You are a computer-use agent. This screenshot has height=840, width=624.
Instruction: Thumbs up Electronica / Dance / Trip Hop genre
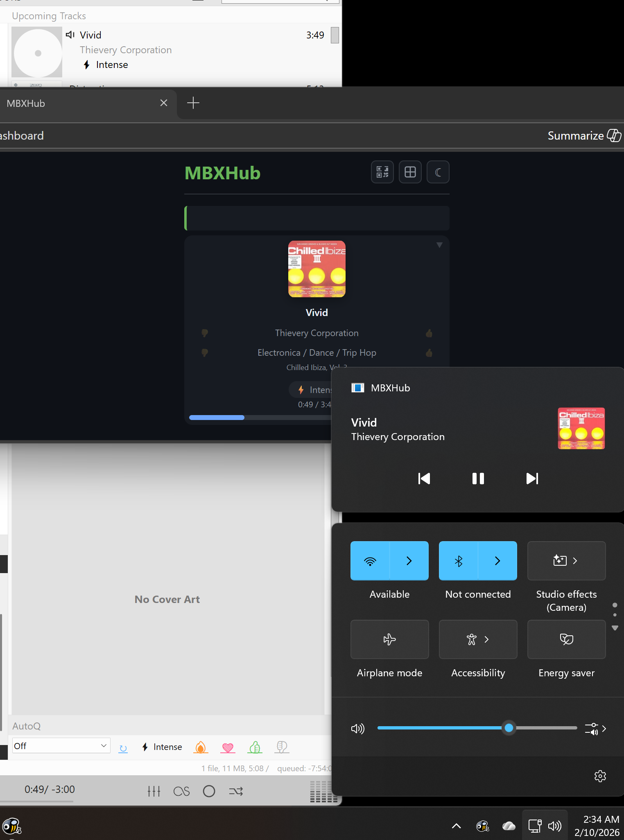[429, 352]
